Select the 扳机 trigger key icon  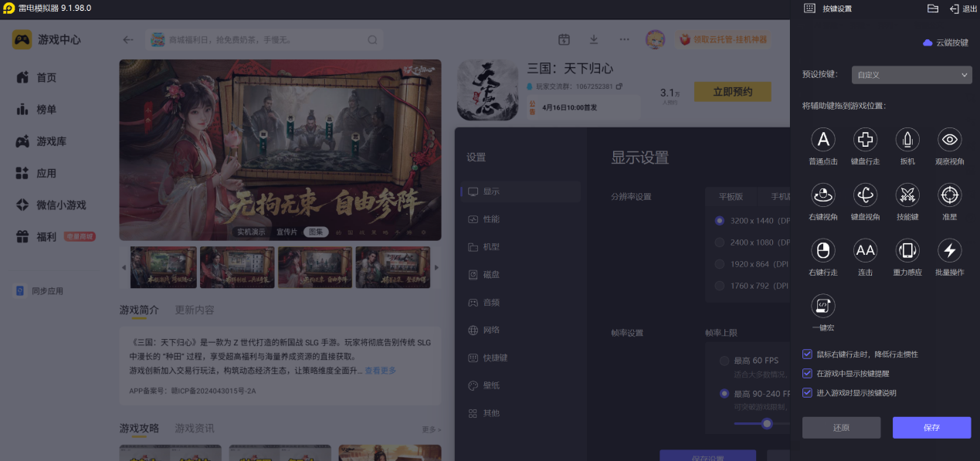907,140
